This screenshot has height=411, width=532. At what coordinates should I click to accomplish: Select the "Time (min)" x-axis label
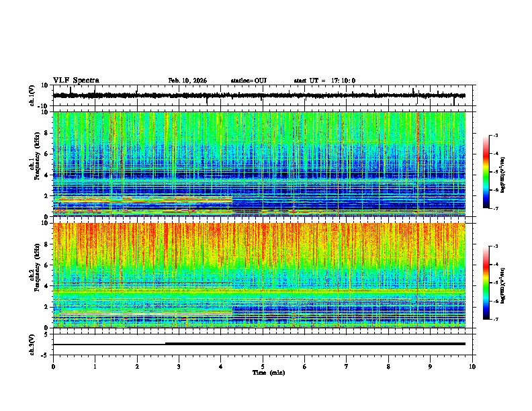(x=269, y=373)
